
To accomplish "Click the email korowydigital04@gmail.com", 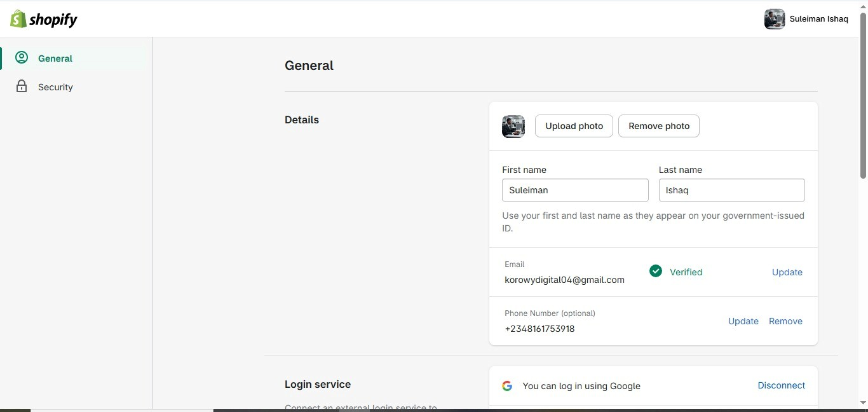I will [x=564, y=280].
